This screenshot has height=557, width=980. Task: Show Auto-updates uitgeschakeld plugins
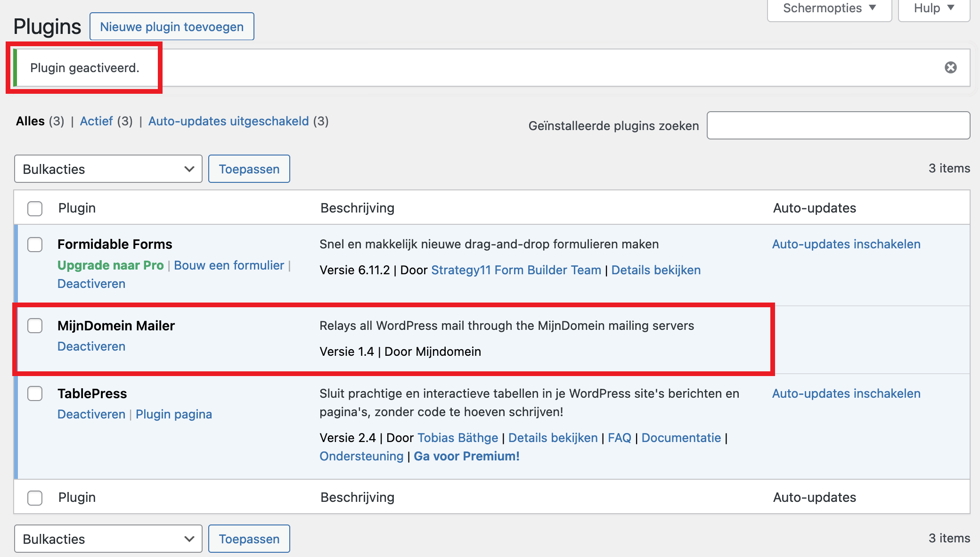pos(229,121)
